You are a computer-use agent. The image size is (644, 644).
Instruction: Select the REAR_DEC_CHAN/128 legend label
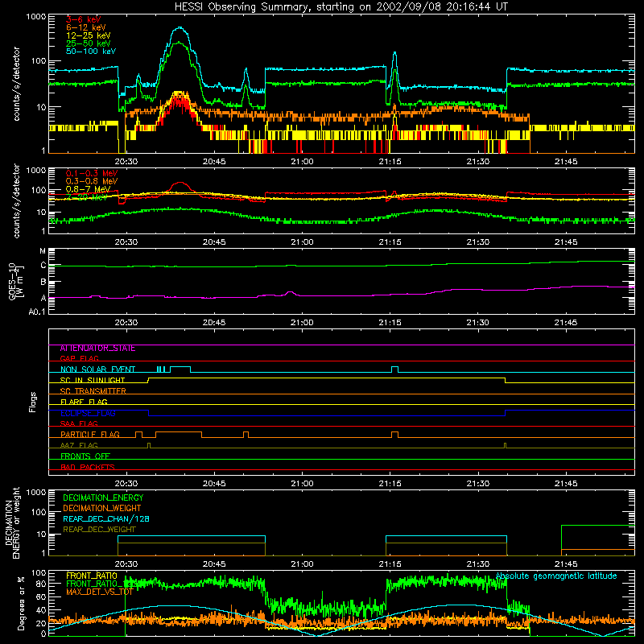click(x=106, y=518)
